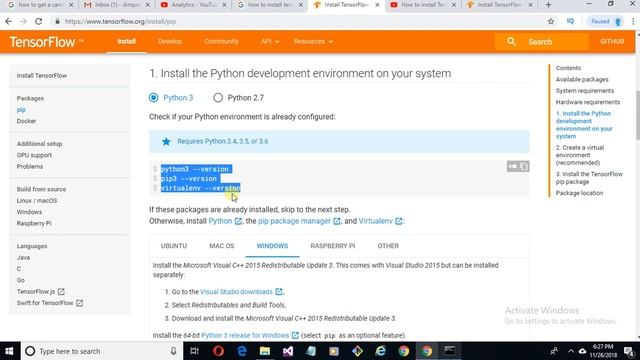Screen dimensions: 640x360
Task: Open Internet Explorer from the taskbar
Action: (381, 351)
